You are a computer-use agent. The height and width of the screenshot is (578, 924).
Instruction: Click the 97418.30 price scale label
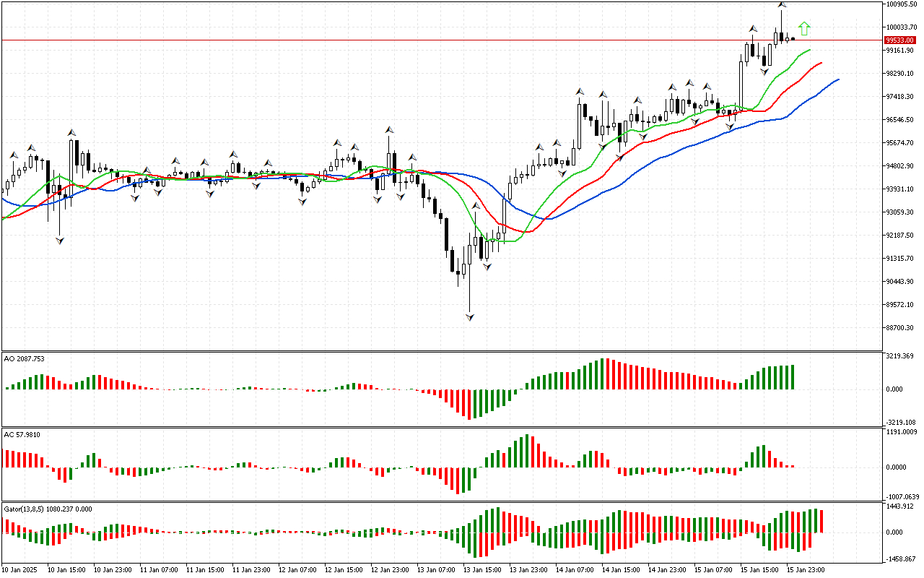[900, 97]
